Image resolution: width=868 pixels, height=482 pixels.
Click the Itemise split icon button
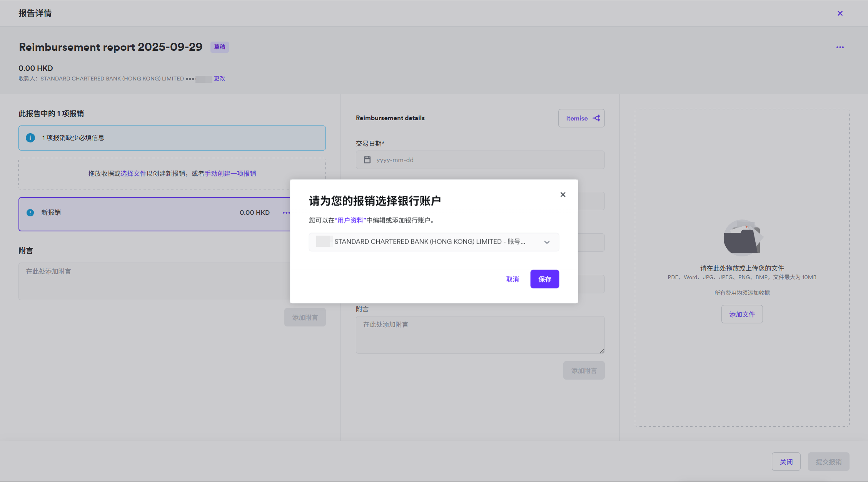point(581,118)
